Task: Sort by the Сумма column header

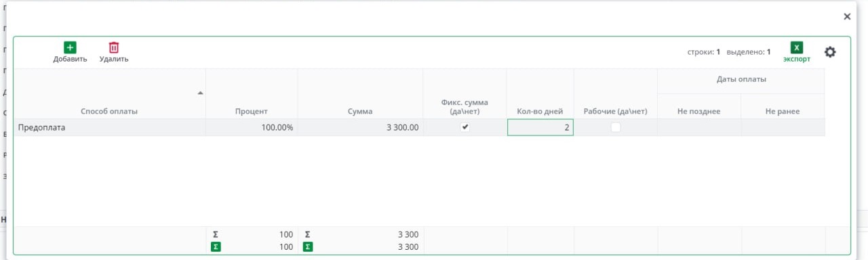Action: click(x=361, y=111)
